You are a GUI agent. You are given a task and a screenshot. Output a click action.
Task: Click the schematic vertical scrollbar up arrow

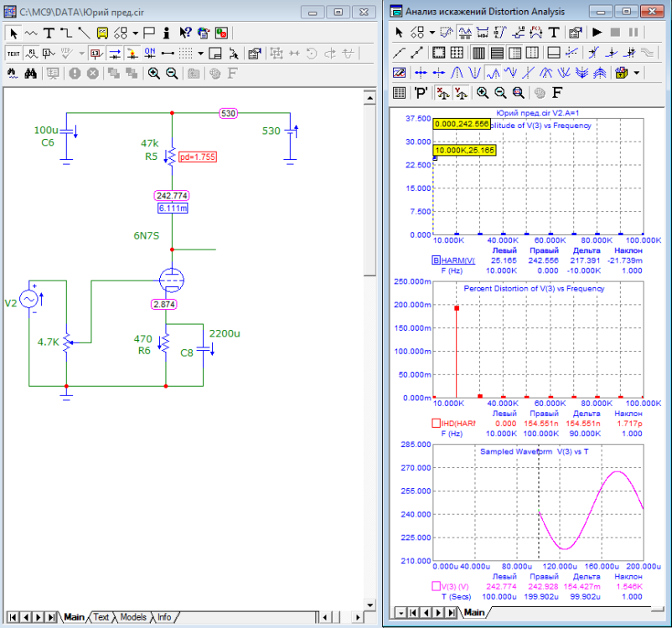click(368, 99)
